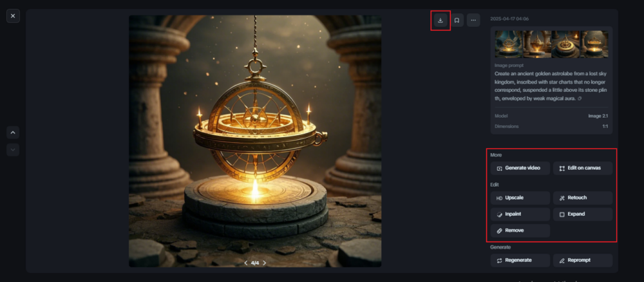
Task: Upscale the image to HD
Action: 520,198
